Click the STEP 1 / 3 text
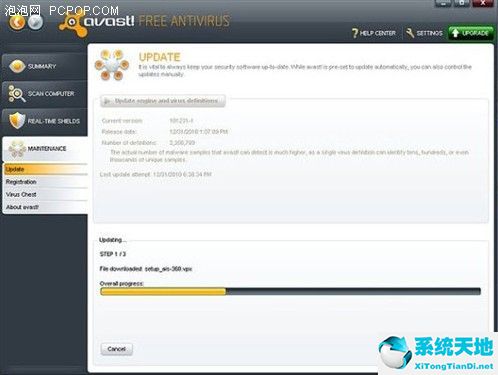The image size is (498, 375). [113, 254]
